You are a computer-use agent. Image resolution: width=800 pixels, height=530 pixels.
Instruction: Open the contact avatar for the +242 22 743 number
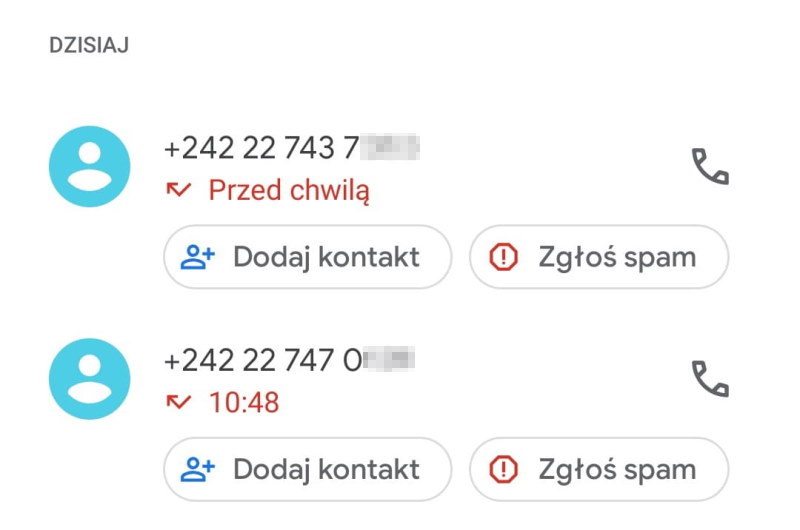coord(90,167)
